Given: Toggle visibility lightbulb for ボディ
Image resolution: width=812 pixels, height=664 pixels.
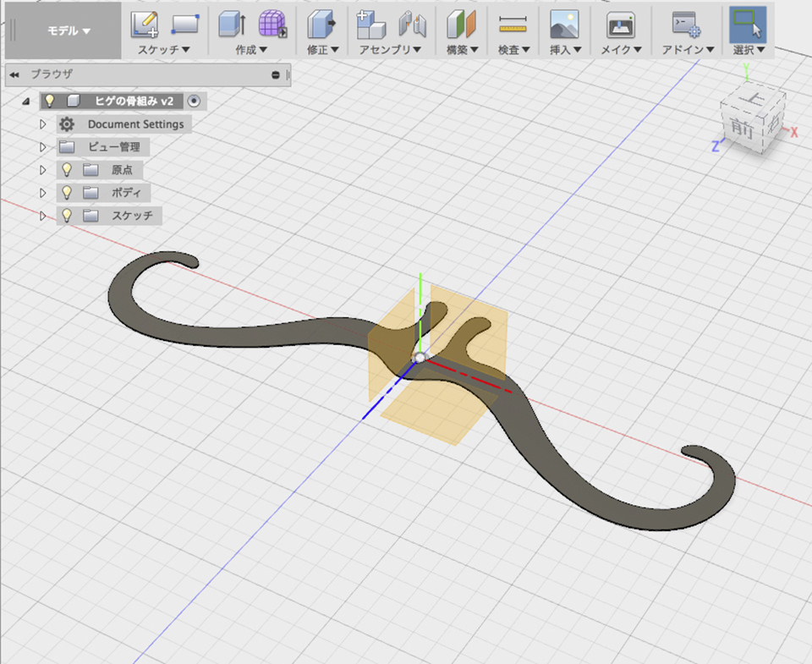Looking at the screenshot, I should click(66, 193).
